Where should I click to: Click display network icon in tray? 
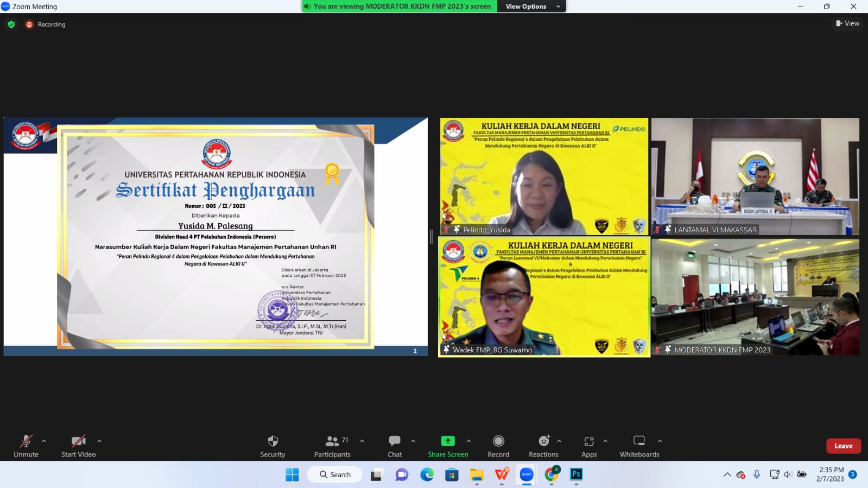pos(775,475)
